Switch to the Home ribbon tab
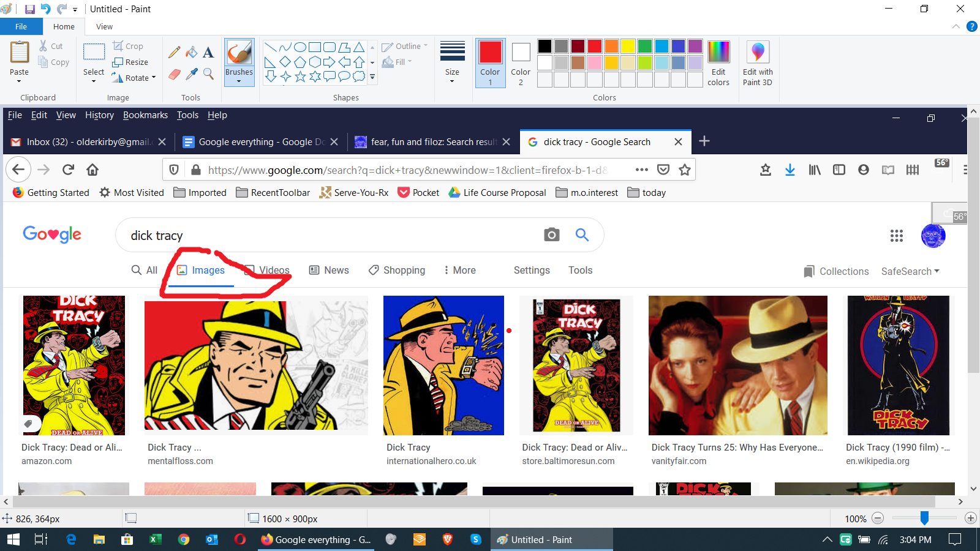The width and height of the screenshot is (980, 551). (x=64, y=26)
